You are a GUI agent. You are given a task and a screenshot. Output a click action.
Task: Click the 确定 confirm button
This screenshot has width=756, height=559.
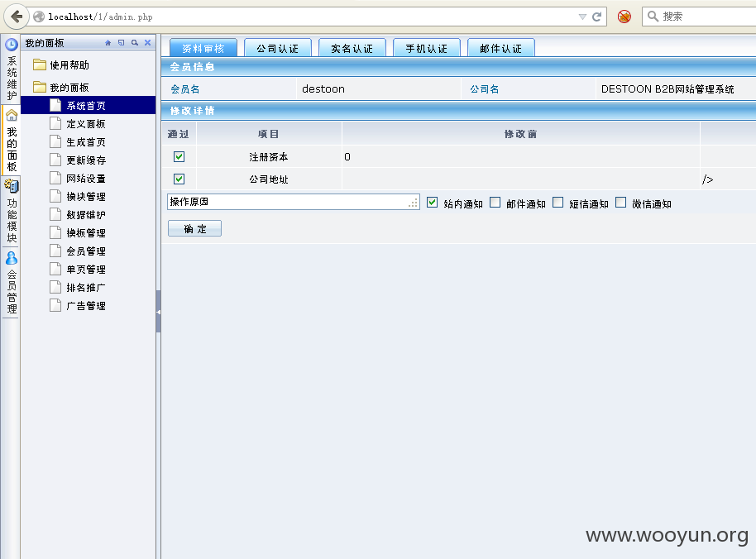(x=194, y=228)
